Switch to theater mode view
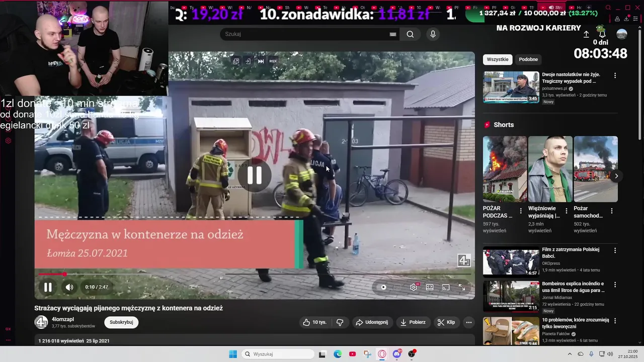The height and width of the screenshot is (362, 644). 430,287
